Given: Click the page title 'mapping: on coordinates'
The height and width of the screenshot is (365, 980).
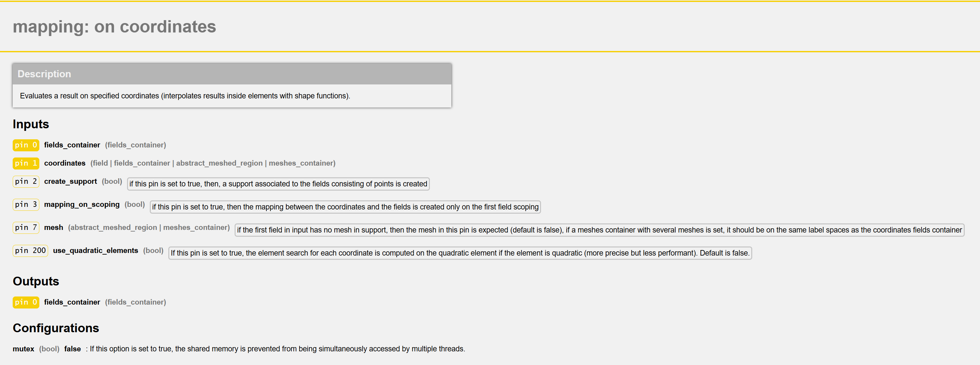Looking at the screenshot, I should pos(114,27).
